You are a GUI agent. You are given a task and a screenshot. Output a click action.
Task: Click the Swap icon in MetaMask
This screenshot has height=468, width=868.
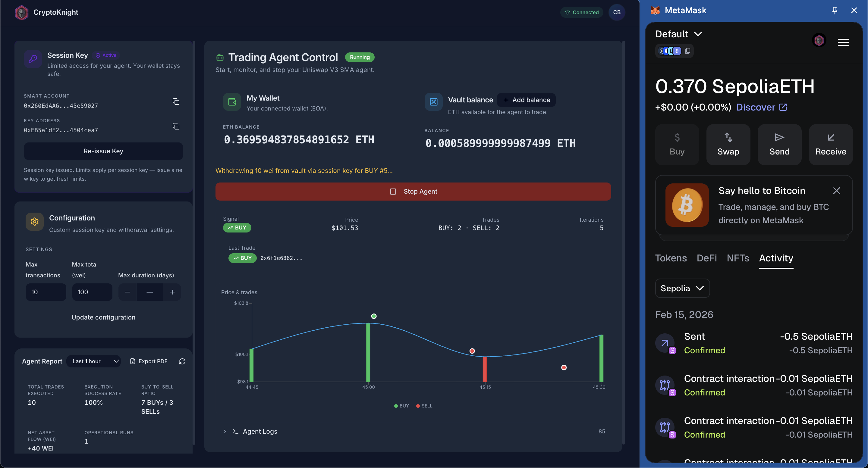(x=728, y=138)
